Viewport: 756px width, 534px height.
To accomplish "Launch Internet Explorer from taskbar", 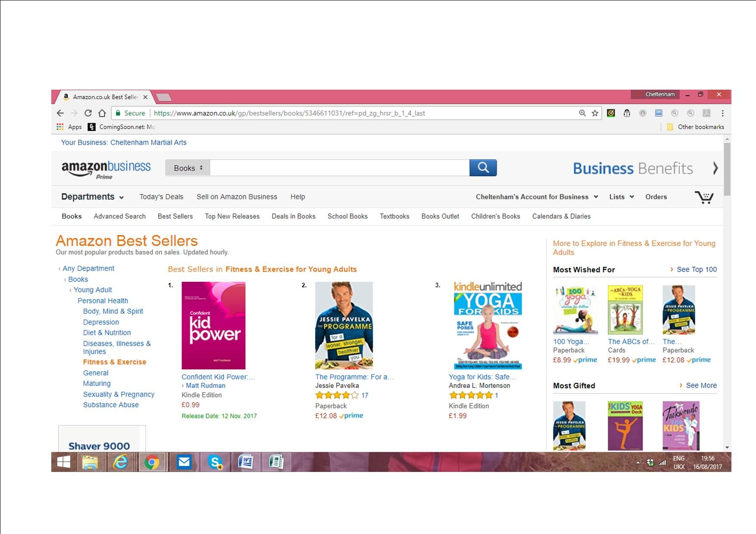I will click(121, 462).
